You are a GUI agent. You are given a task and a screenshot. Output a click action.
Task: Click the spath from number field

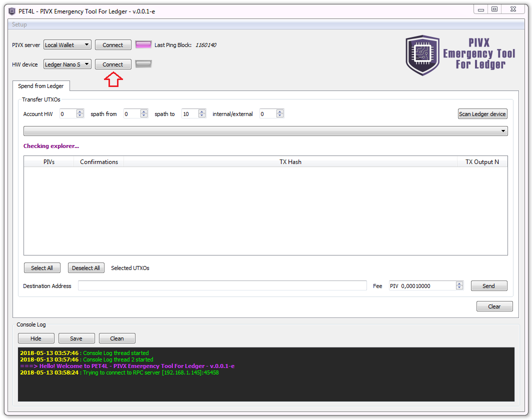tap(132, 114)
